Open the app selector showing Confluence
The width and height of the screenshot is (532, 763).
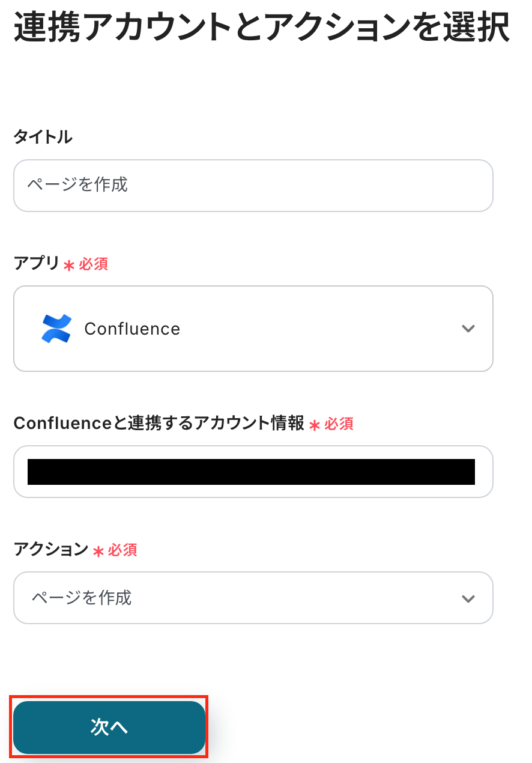252,329
